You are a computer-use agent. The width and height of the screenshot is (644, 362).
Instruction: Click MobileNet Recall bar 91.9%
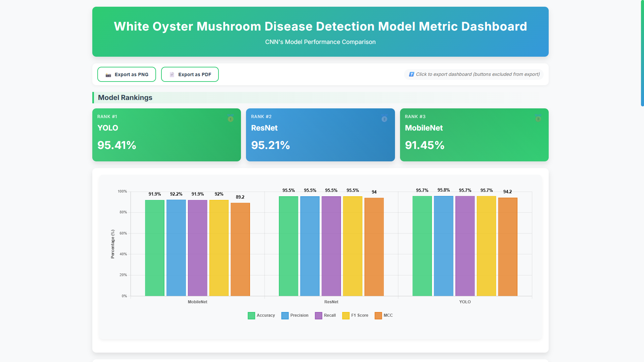(198, 248)
